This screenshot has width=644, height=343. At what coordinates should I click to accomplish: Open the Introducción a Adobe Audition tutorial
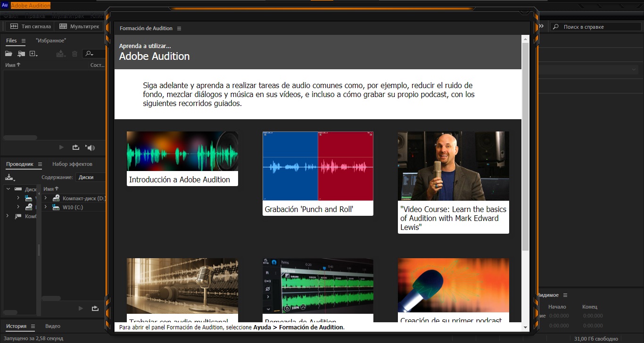(x=182, y=158)
